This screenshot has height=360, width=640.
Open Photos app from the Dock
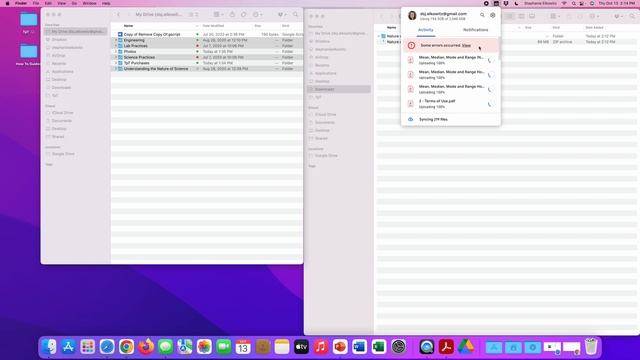click(x=204, y=347)
